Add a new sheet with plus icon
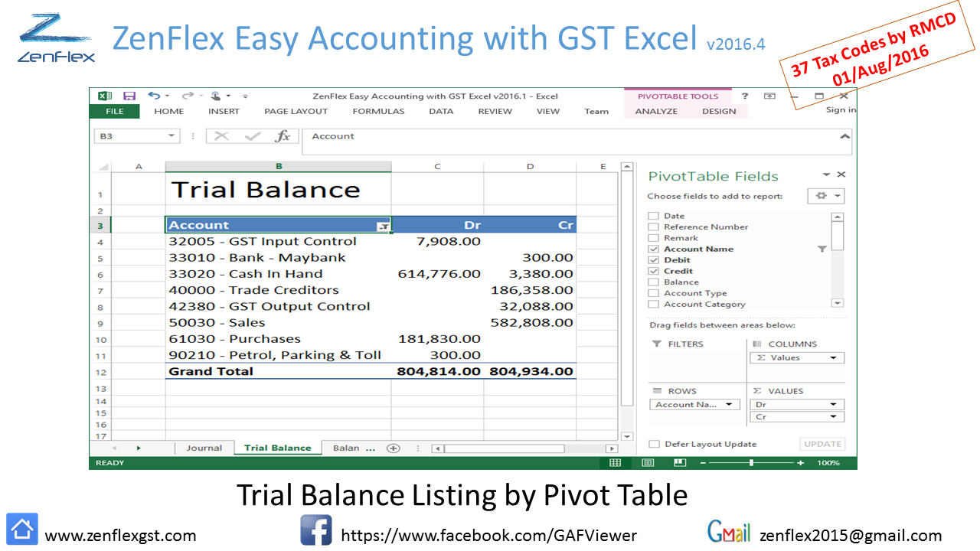The image size is (980, 551). [x=394, y=448]
